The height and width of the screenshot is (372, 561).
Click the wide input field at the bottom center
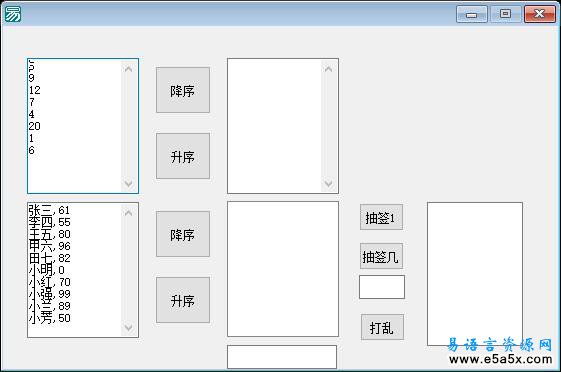tap(282, 357)
